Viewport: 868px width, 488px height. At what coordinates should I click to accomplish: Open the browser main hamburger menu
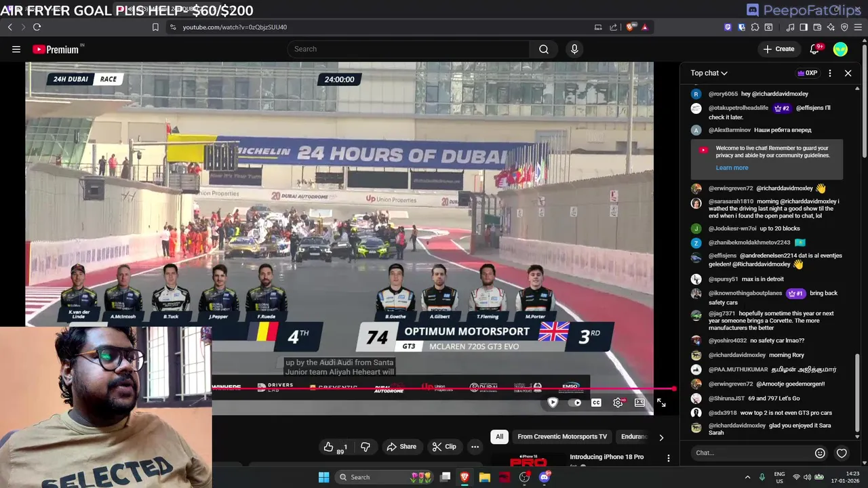(859, 27)
